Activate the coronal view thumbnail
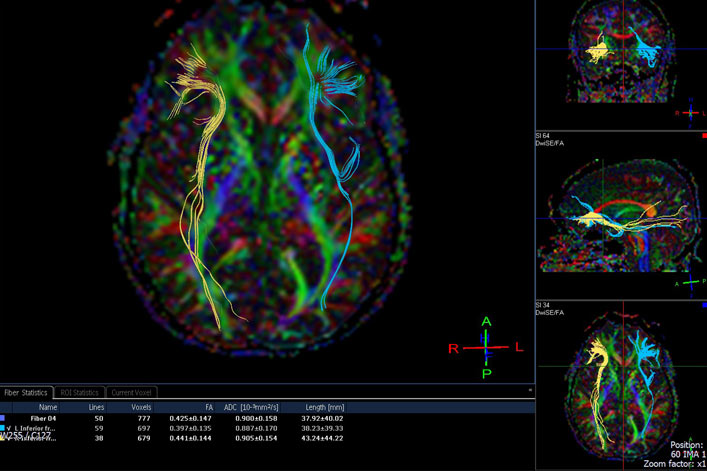Screen dimensions: 707x471 tap(620, 60)
